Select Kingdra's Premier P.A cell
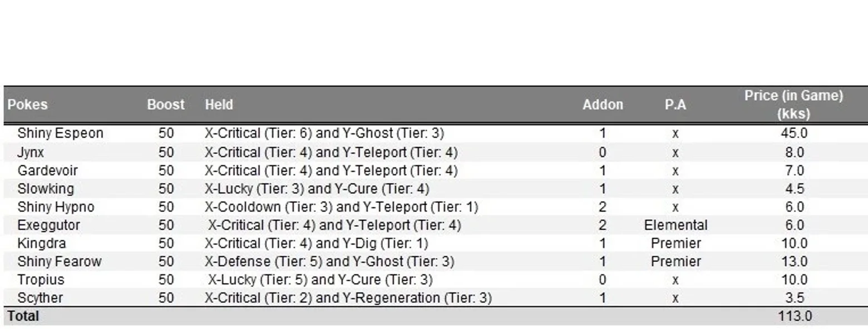Viewport: 868px width, 333px height. (x=675, y=243)
